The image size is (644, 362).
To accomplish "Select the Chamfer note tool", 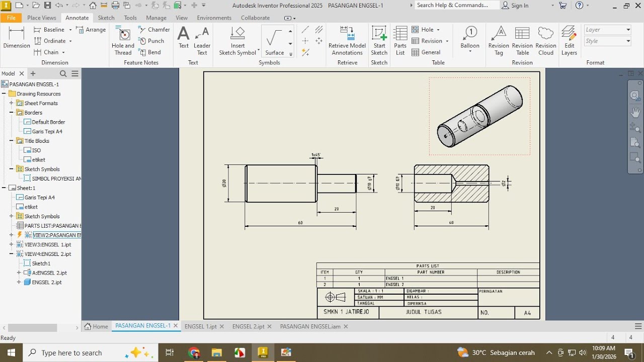I will 154,30.
